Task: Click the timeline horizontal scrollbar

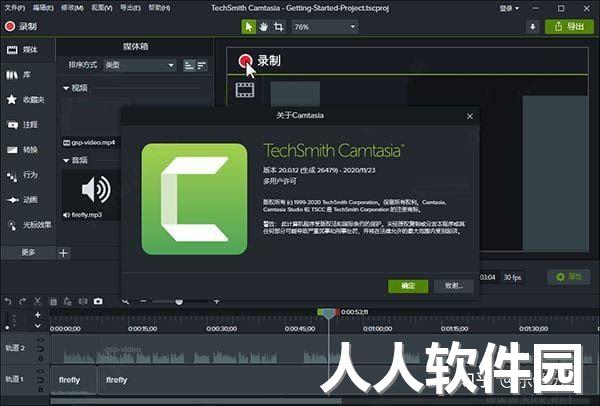Action: pyautogui.click(x=196, y=401)
